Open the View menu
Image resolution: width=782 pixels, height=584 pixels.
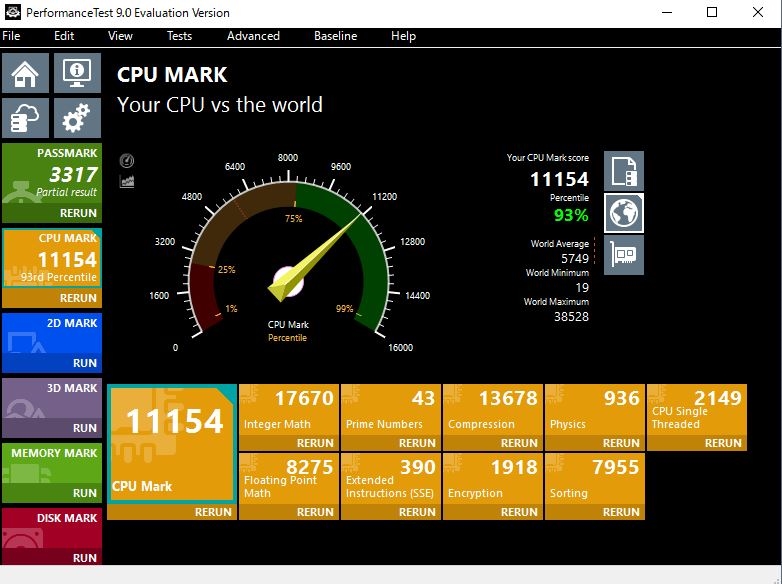pos(120,36)
